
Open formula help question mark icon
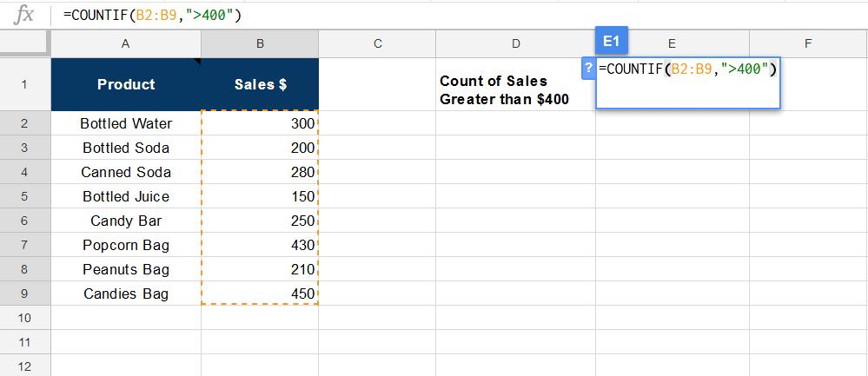[589, 69]
